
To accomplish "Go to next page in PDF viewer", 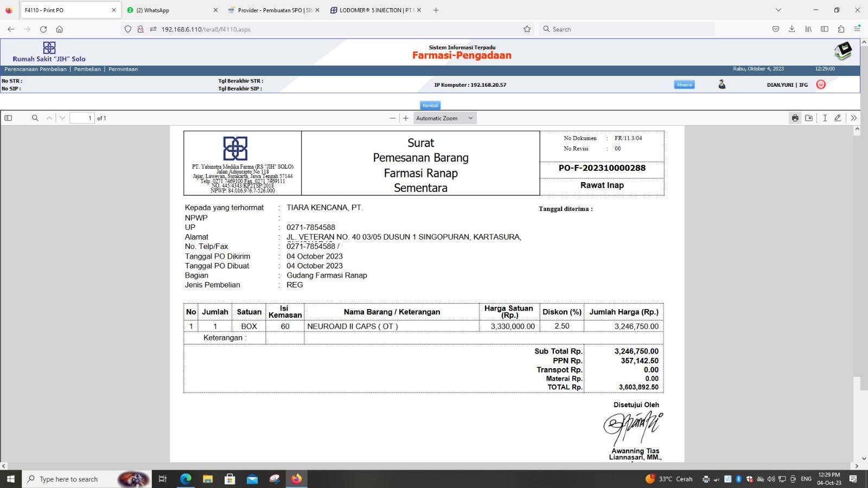I will 62,118.
